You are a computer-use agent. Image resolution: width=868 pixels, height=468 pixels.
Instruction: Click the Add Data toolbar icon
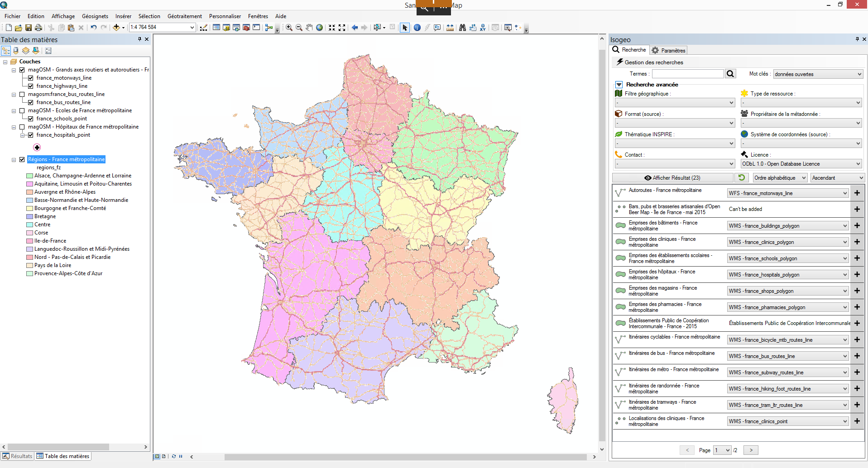[x=116, y=28]
